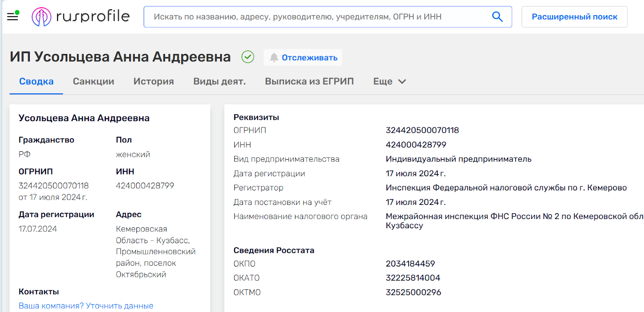The width and height of the screenshot is (644, 312).
Task: Open the Выписка из ЕГРИП tab
Action: (309, 81)
